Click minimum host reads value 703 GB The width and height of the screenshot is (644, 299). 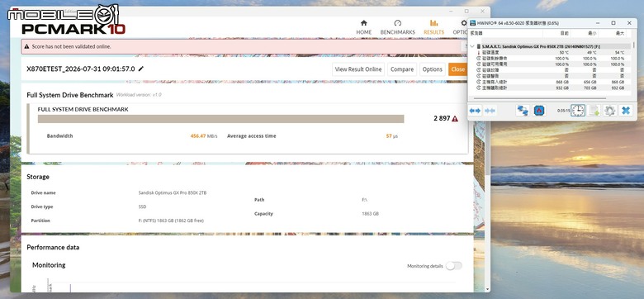(x=590, y=88)
